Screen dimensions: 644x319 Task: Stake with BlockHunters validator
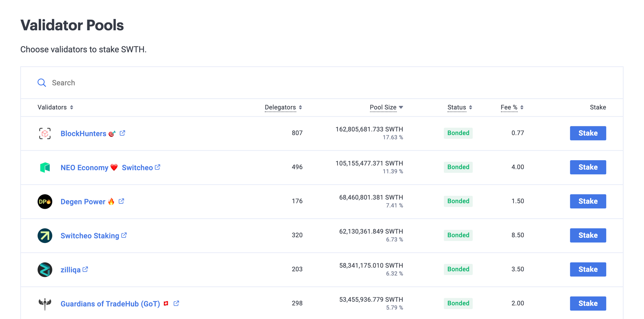588,133
